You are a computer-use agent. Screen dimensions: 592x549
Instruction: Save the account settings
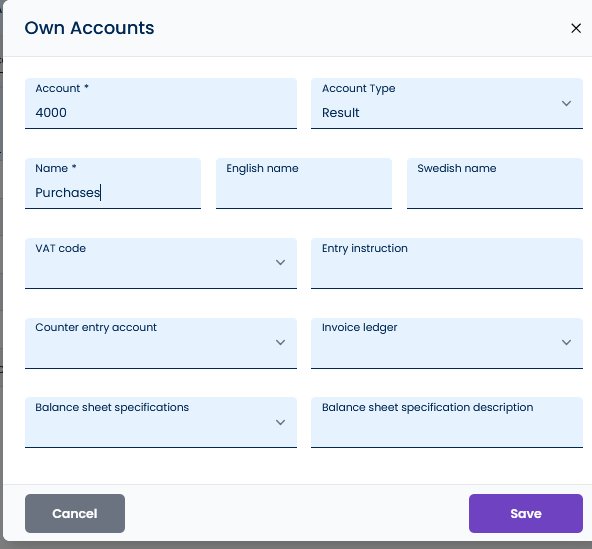coord(526,514)
